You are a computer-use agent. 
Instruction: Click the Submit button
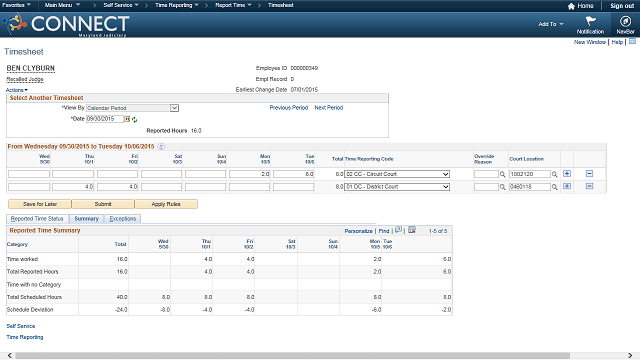(103, 204)
